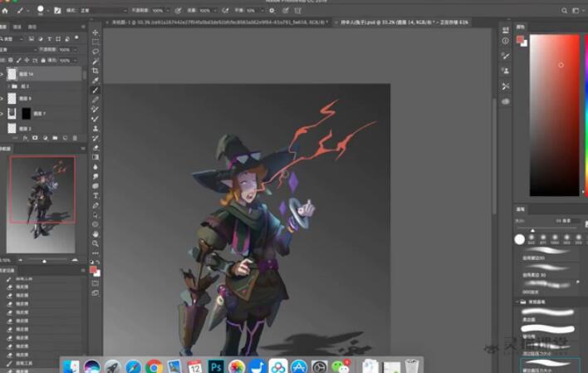Open Safari from the Dock
Viewport: 588px width, 373px height.
click(133, 366)
